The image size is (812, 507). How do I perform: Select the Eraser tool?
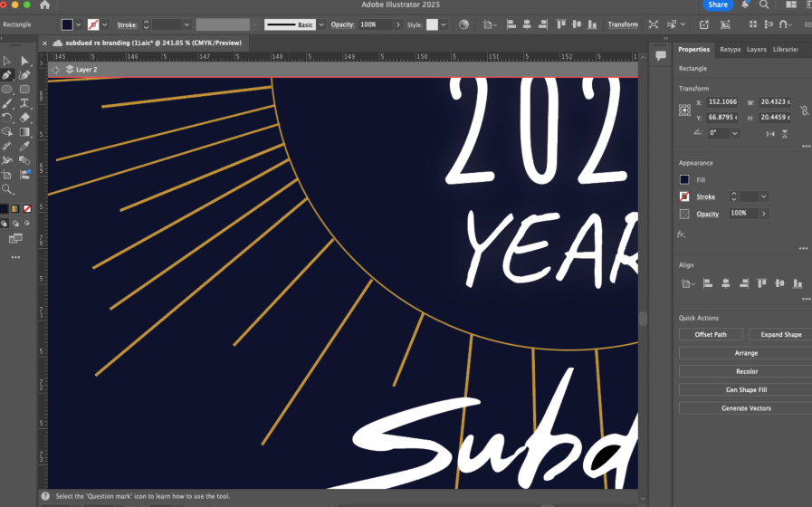coord(24,118)
